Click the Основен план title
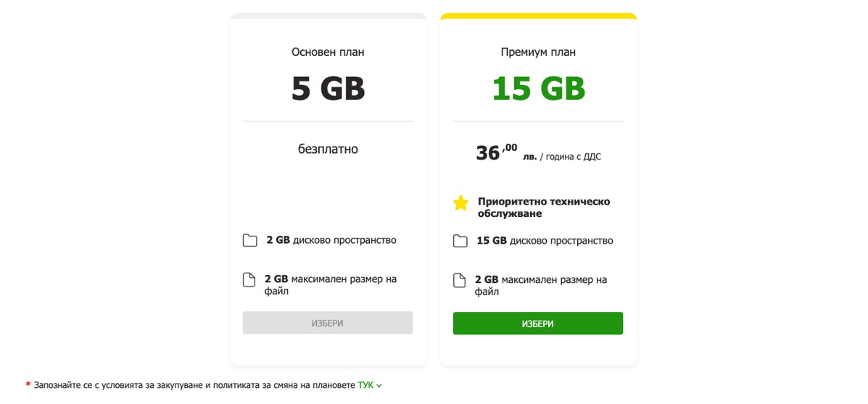 (x=328, y=52)
